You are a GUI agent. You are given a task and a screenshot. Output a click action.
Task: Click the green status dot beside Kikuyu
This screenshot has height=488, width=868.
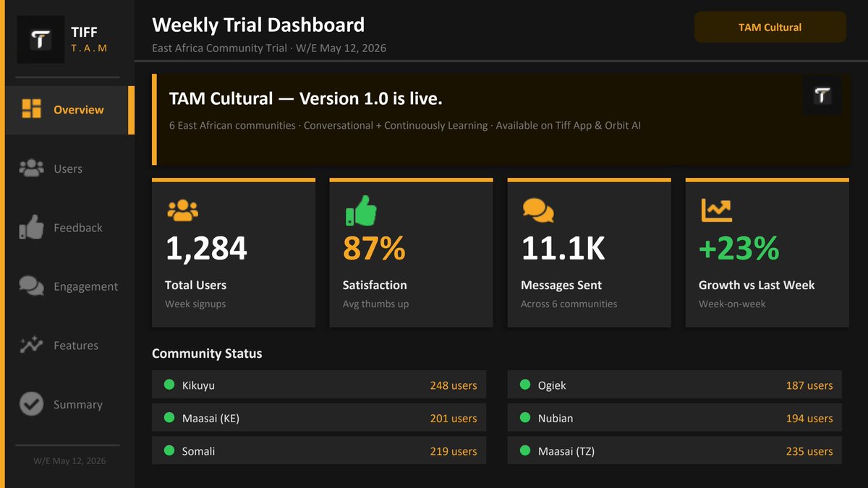click(169, 385)
